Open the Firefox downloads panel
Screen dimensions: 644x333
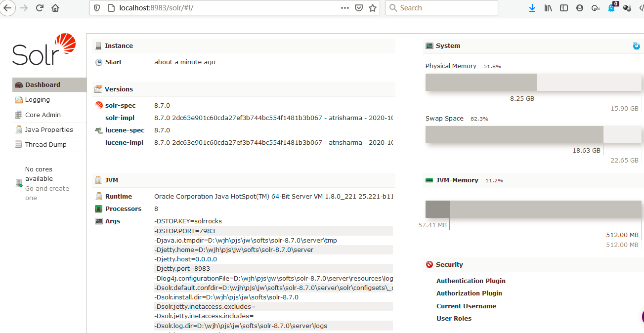click(x=532, y=8)
